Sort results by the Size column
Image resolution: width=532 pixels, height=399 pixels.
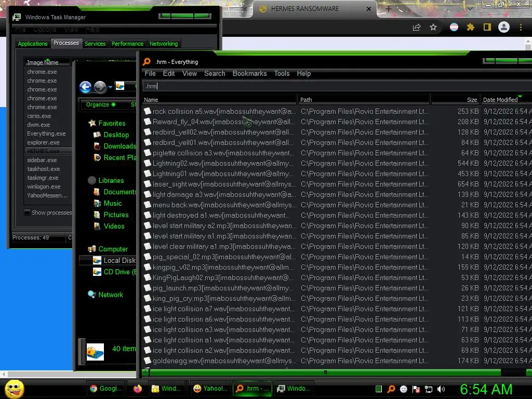click(455, 100)
